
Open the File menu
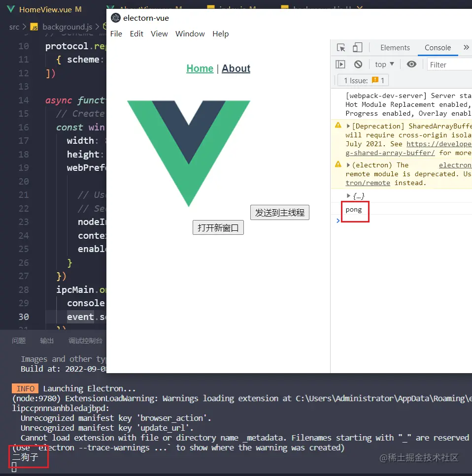pos(116,33)
